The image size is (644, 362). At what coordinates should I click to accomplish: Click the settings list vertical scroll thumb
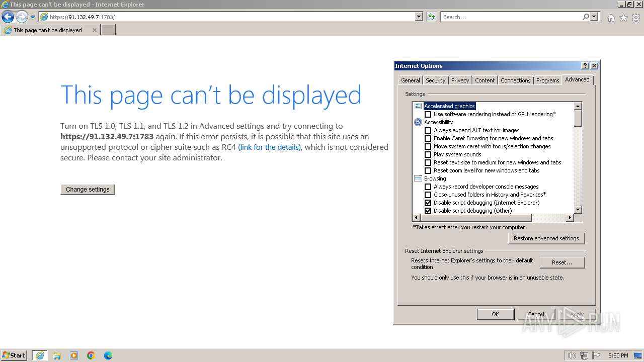click(578, 118)
